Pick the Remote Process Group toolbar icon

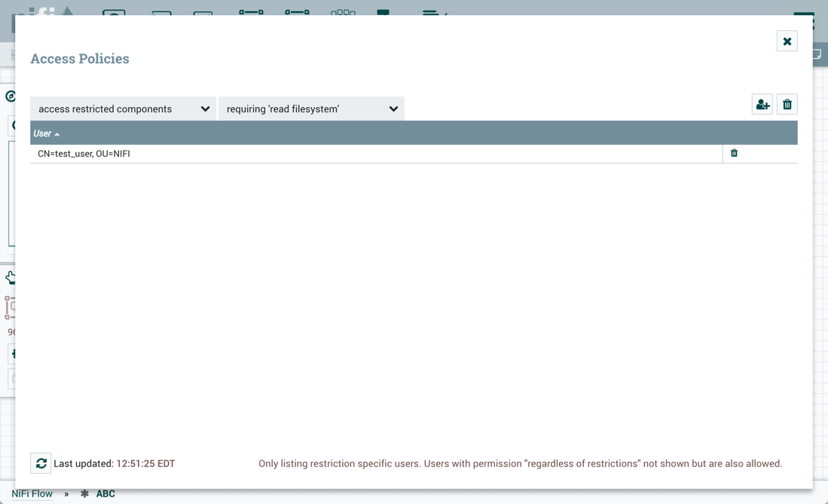pyautogui.click(x=297, y=11)
